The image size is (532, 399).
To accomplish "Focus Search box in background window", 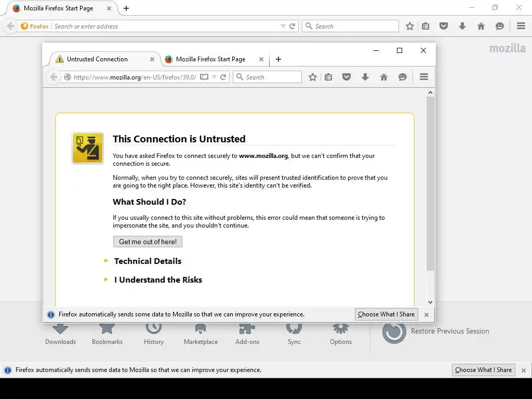I will pos(350,26).
